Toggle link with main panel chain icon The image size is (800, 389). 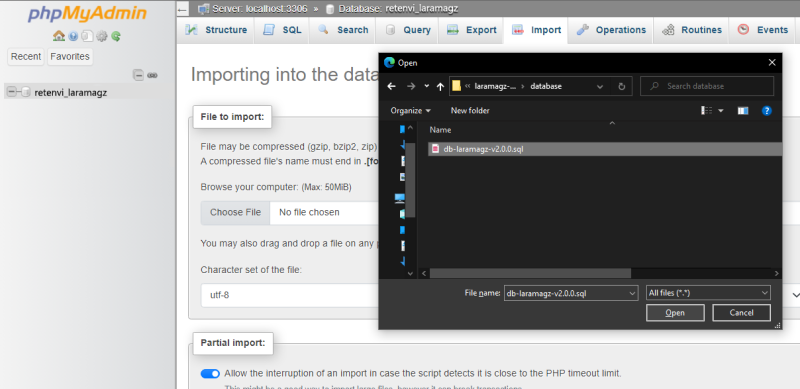point(152,76)
